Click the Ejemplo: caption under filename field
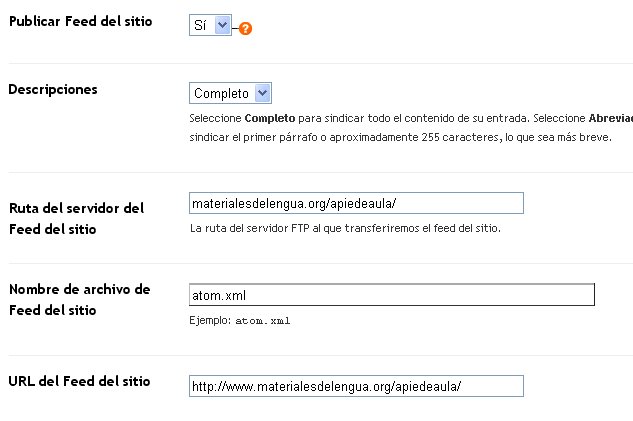 [x=210, y=320]
